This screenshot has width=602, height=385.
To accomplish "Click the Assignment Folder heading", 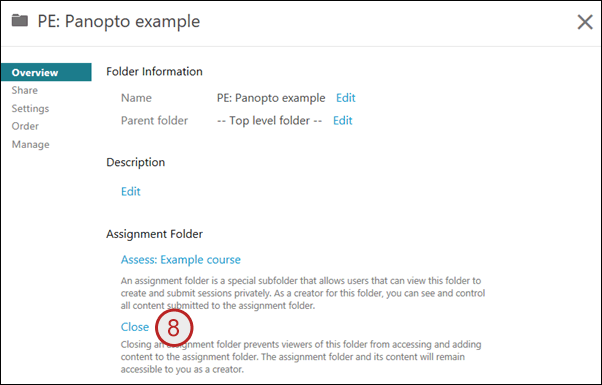I will tap(154, 234).
